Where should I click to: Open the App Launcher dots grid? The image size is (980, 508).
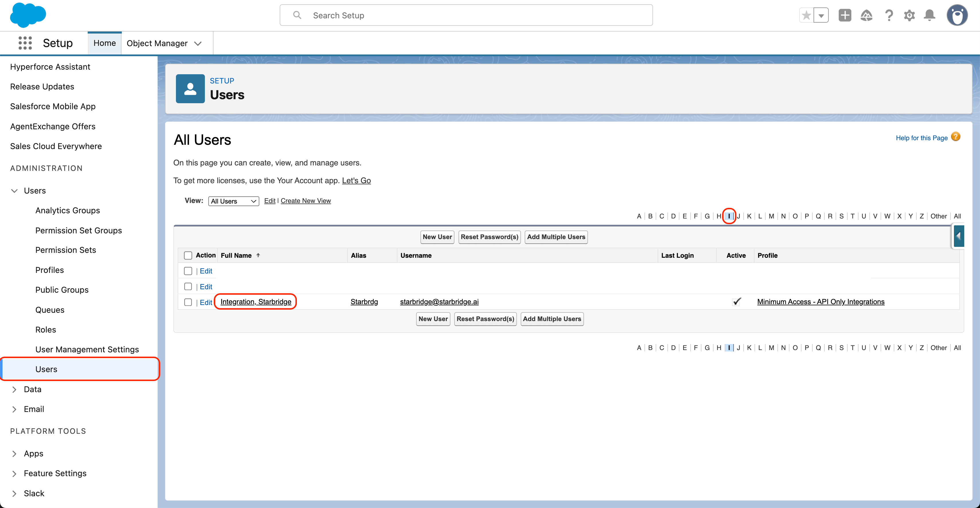click(25, 43)
